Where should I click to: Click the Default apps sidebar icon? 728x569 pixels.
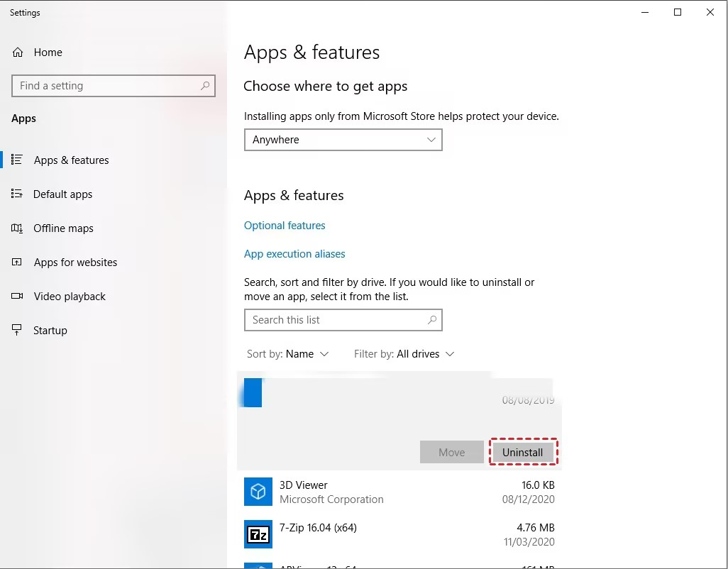18,194
